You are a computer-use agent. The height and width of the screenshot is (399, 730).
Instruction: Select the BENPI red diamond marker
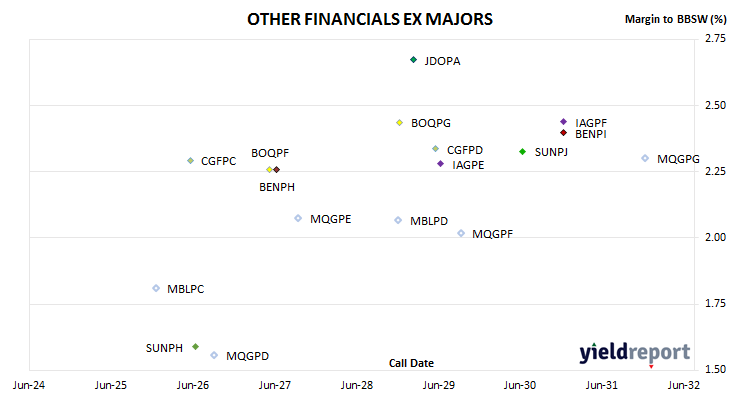point(563,133)
